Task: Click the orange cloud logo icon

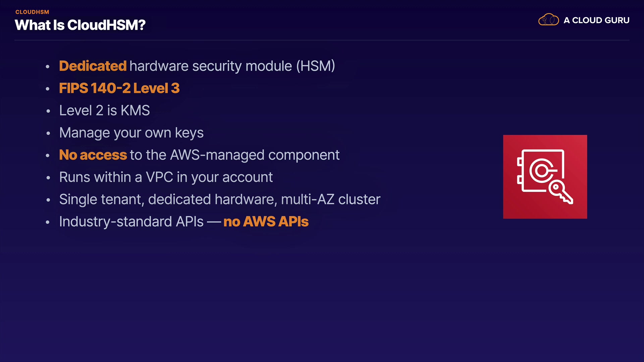Action: [548, 20]
